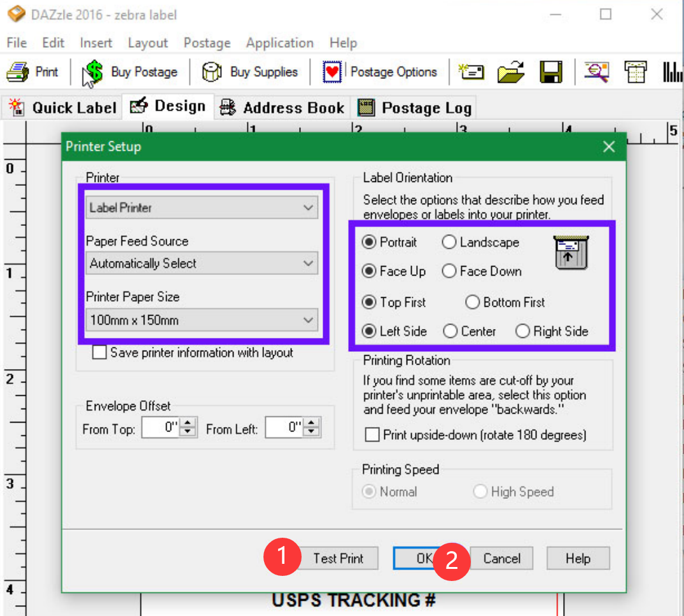Choose Left Side alignment
The image size is (684, 616).
(394, 332)
